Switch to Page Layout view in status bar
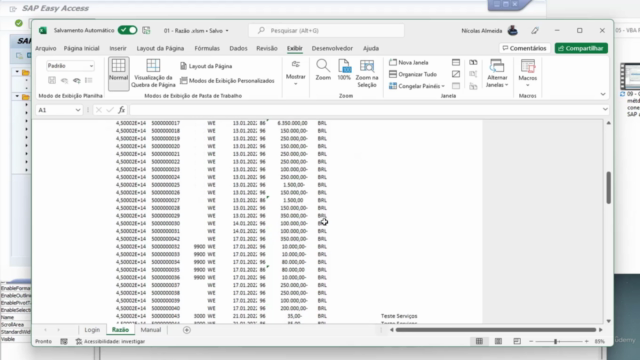 (x=498, y=341)
